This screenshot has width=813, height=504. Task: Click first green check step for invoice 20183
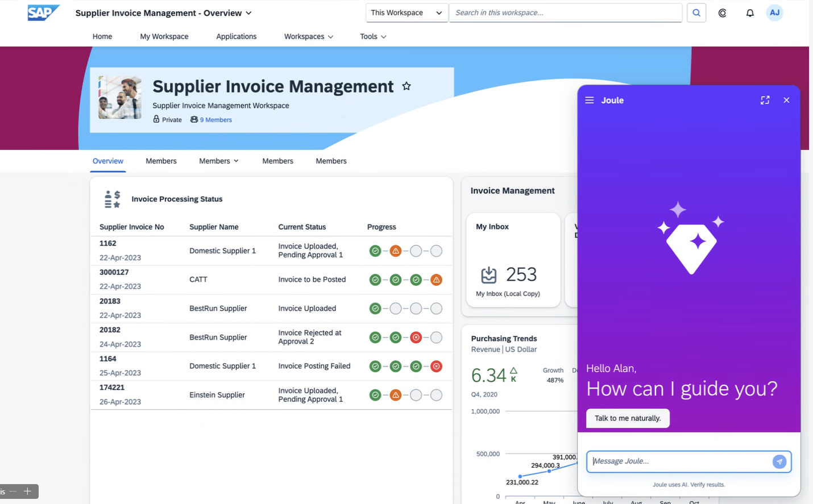[x=375, y=309]
